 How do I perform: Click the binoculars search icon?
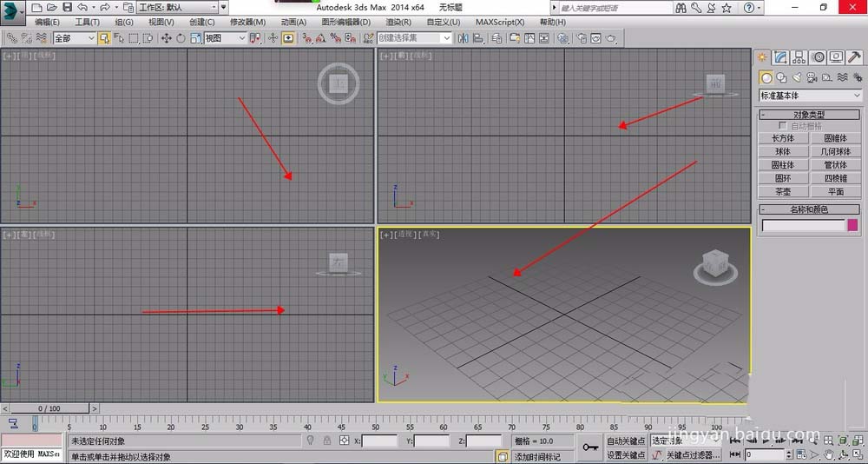681,8
